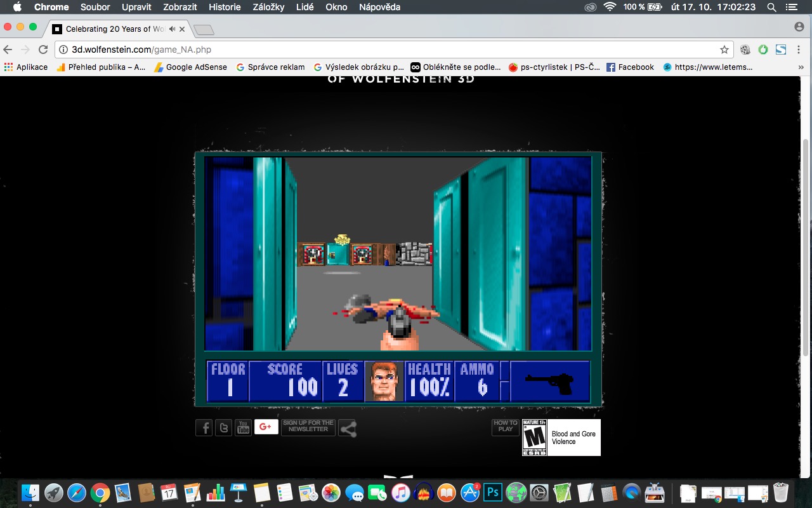Image resolution: width=812 pixels, height=508 pixels.
Task: Click the Wi-Fi status icon
Action: [610, 7]
